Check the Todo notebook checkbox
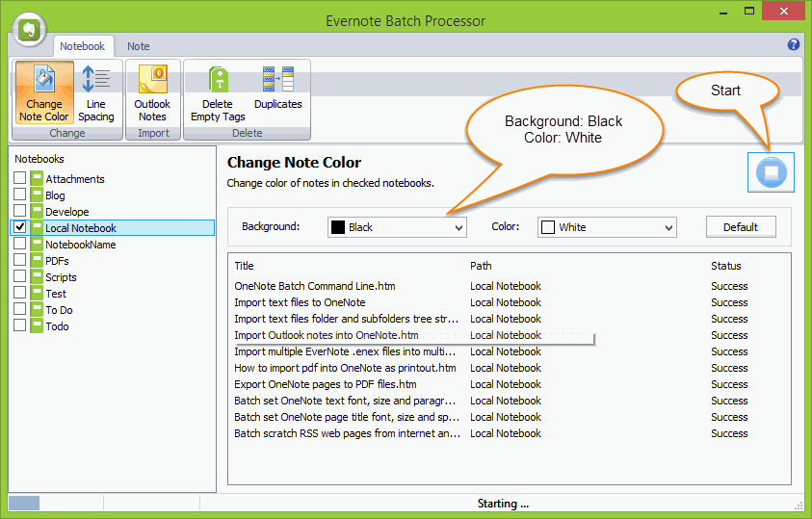The image size is (812, 519). [19, 325]
